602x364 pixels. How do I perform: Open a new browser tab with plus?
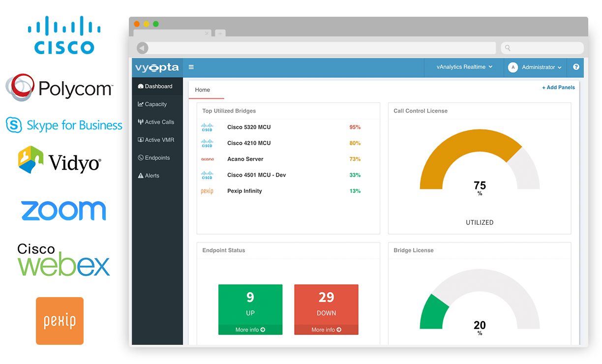[x=220, y=33]
